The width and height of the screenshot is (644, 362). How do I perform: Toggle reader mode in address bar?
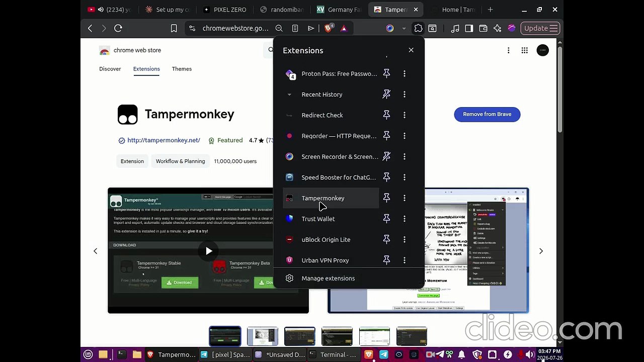point(295,28)
